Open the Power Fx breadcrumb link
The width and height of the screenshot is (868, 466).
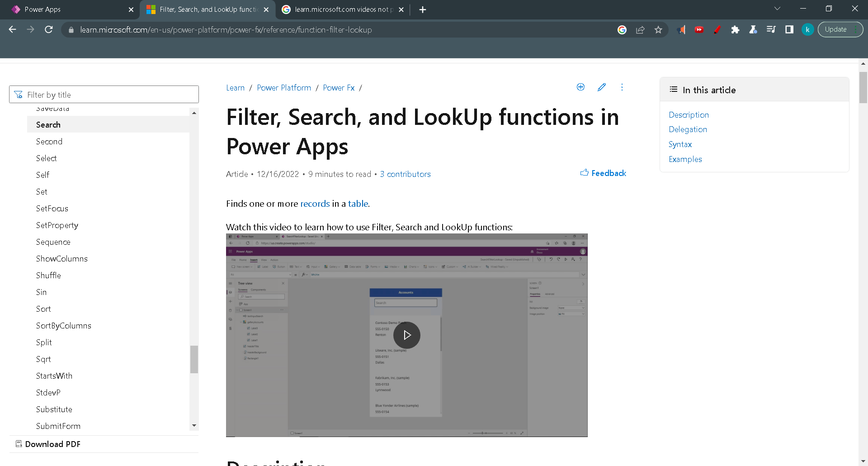(x=339, y=88)
